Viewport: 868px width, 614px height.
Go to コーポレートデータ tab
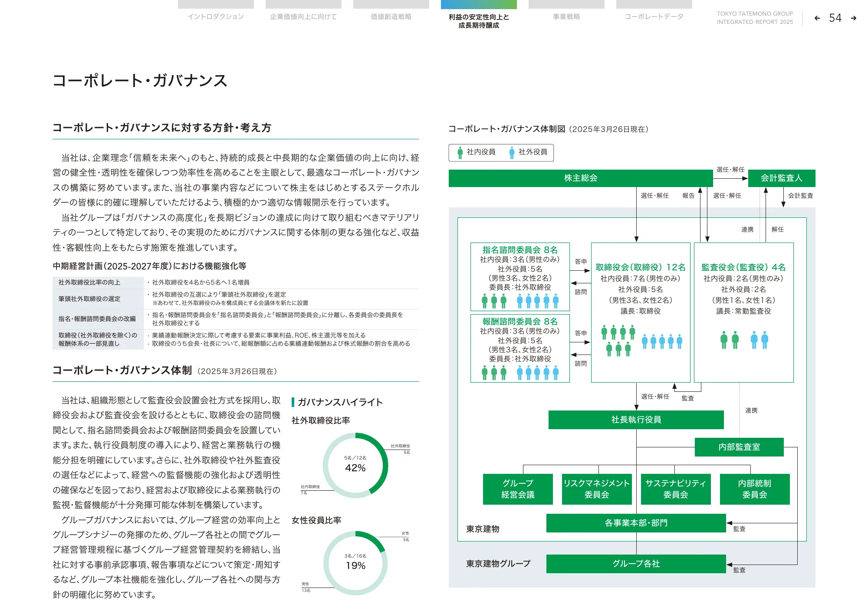pyautogui.click(x=654, y=16)
